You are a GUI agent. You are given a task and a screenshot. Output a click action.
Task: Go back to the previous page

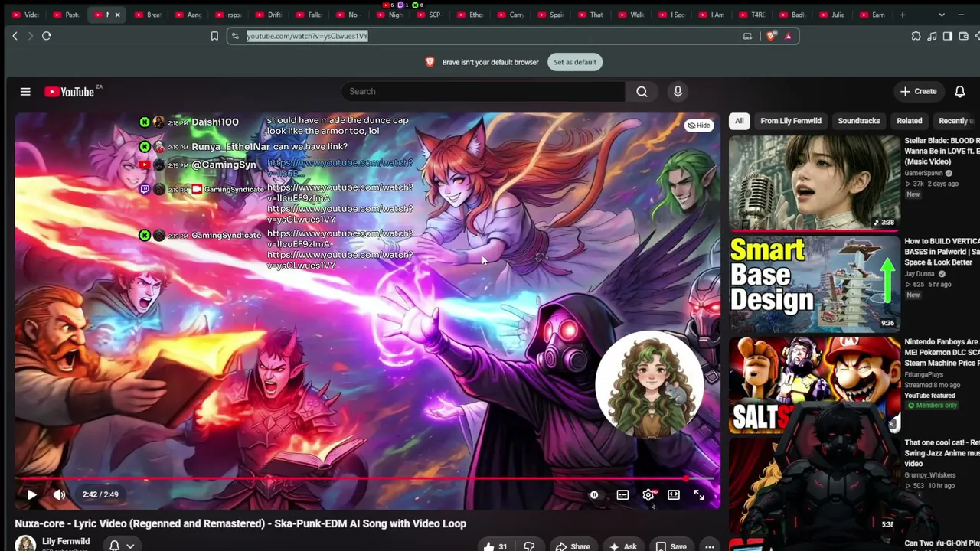[x=15, y=36]
